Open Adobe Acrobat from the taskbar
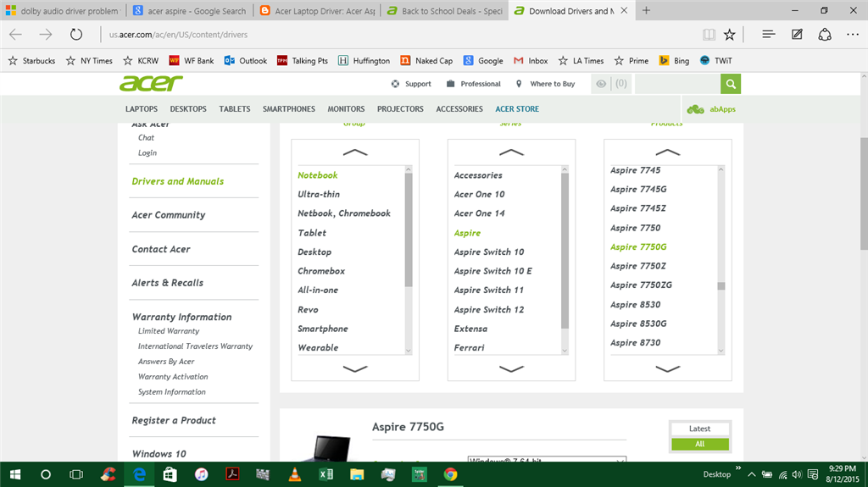The image size is (868, 487). pyautogui.click(x=232, y=474)
